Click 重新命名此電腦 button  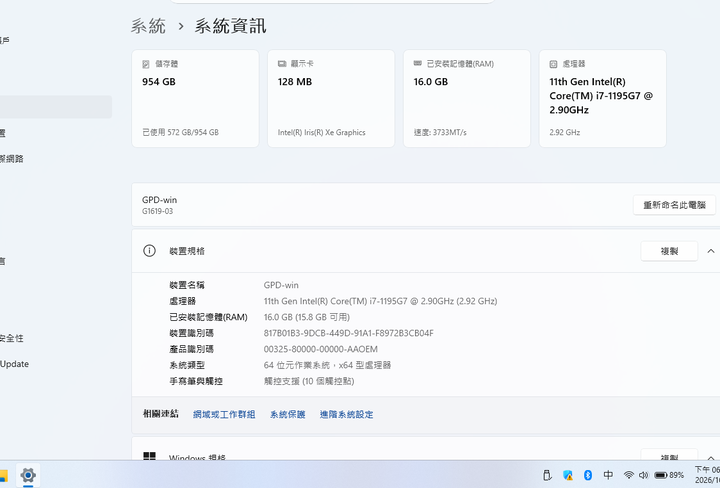tap(674, 205)
